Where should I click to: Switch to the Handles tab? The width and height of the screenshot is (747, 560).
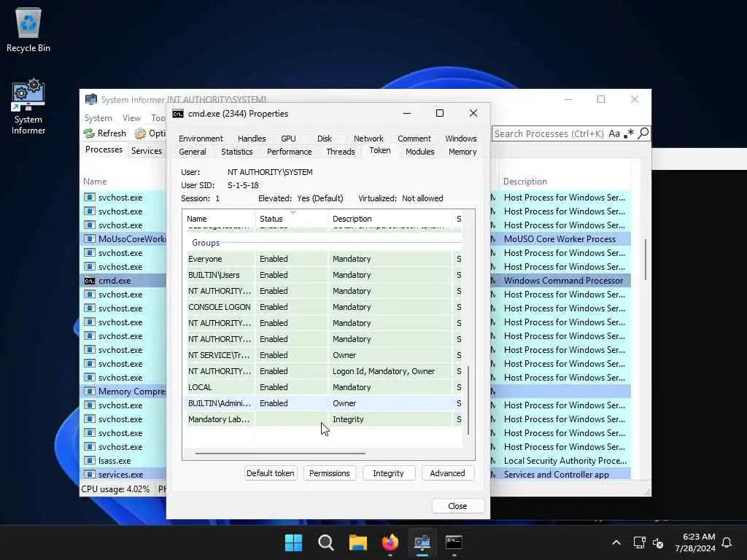click(252, 139)
